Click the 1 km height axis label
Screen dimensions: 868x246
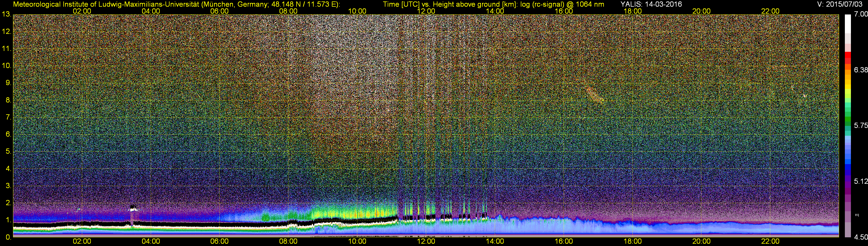[x=8, y=220]
